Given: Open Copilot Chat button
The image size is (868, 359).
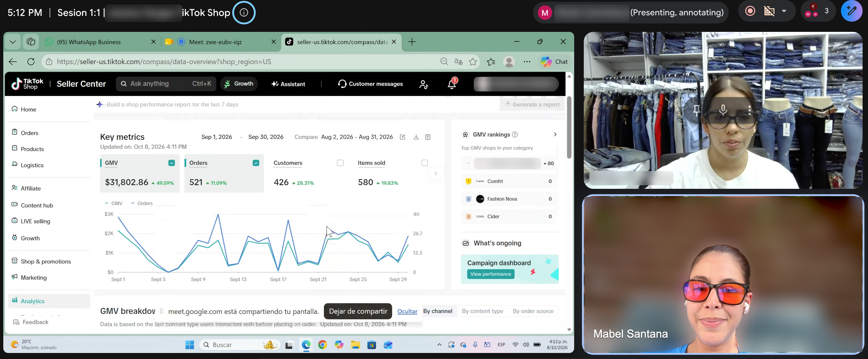Looking at the screenshot, I should point(554,62).
